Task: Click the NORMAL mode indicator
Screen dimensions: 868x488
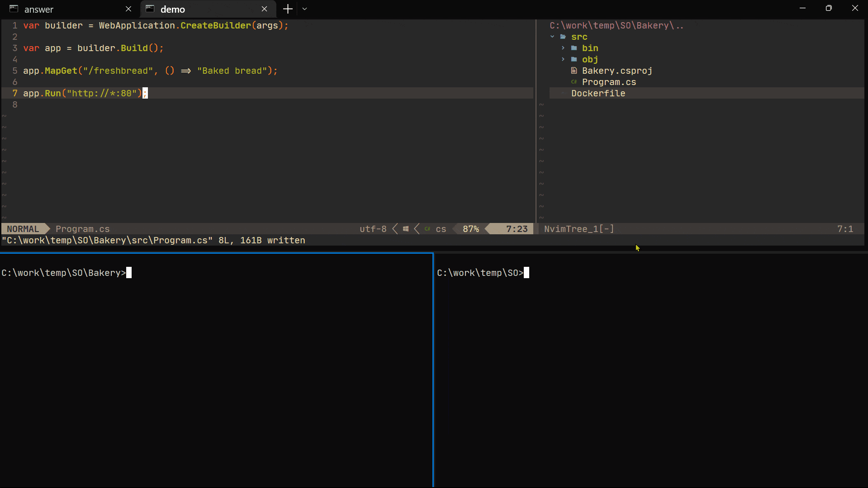Action: pyautogui.click(x=23, y=229)
